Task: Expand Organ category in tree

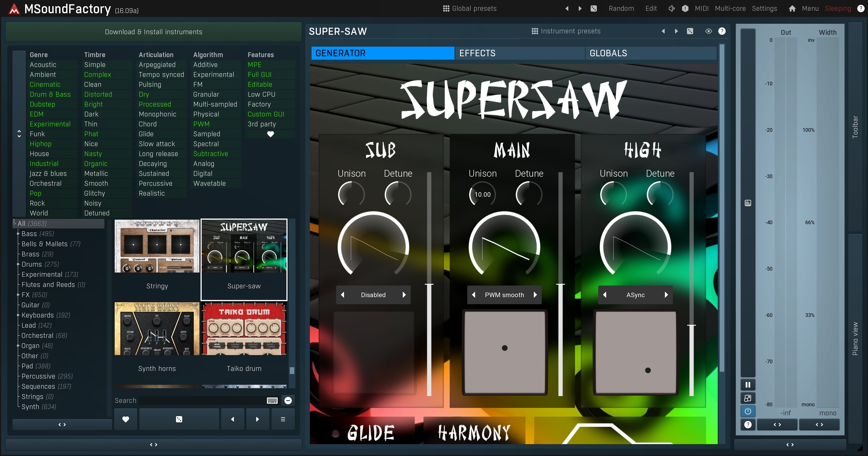Action: [18, 345]
